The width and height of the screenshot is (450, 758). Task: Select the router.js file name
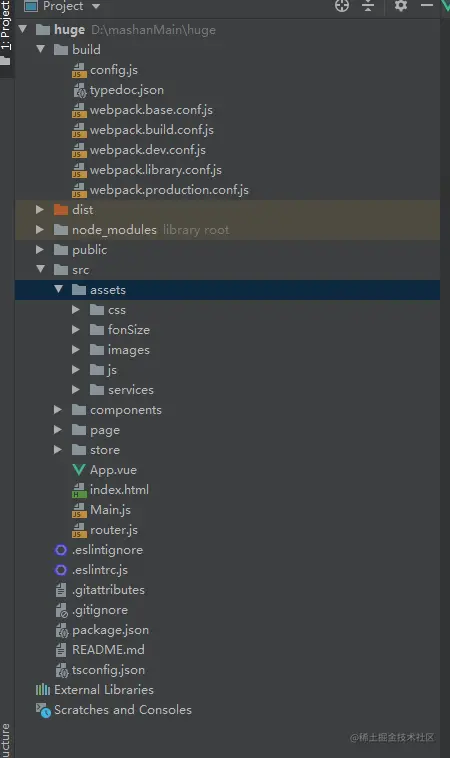click(114, 530)
